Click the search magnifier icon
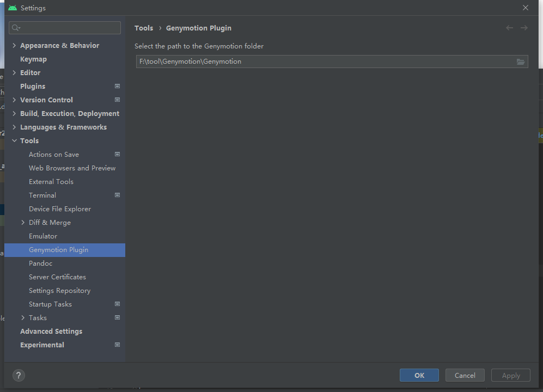The image size is (543, 392). pyautogui.click(x=16, y=28)
